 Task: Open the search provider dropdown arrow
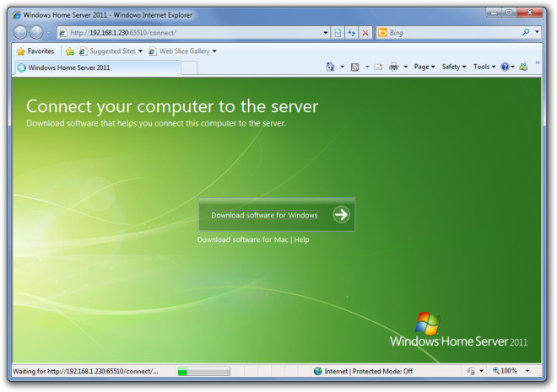[x=537, y=32]
